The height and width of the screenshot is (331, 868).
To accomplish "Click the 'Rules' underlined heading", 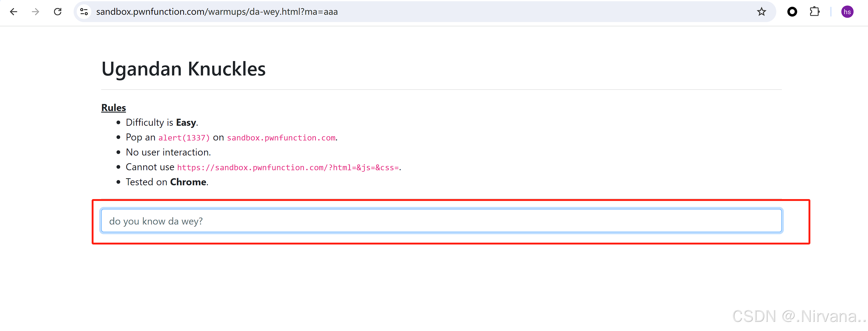I will 113,108.
